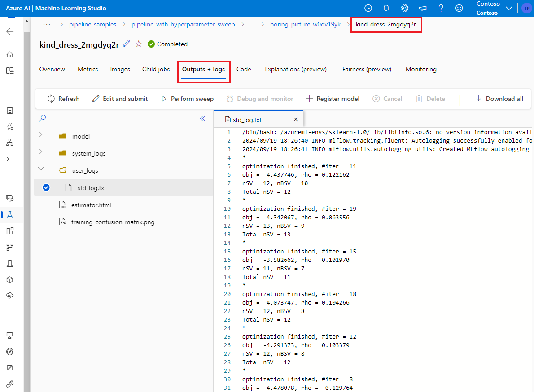Viewport: 534px width, 392px height.
Task: Click the pencil icon to rename the job
Action: click(127, 44)
